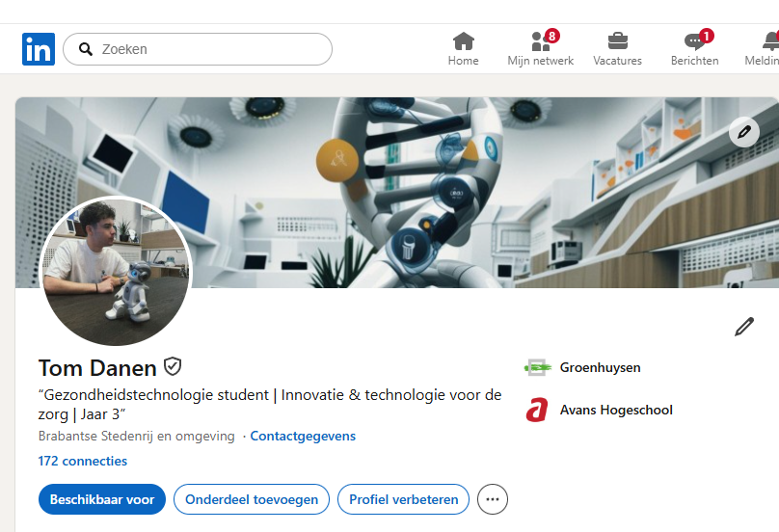Open Meldingen bell icon
The image size is (779, 532).
pos(771,41)
